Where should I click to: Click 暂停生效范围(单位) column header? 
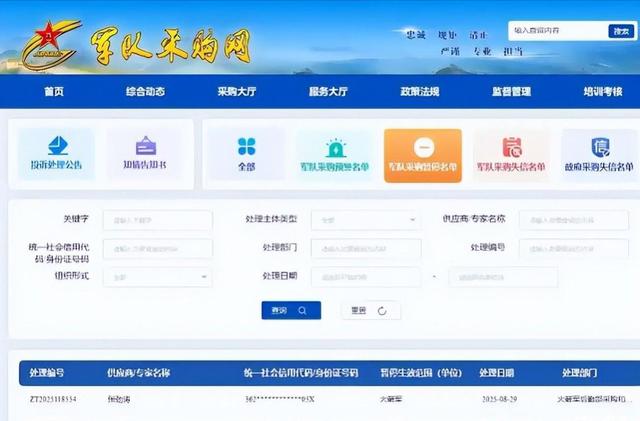[x=421, y=373]
